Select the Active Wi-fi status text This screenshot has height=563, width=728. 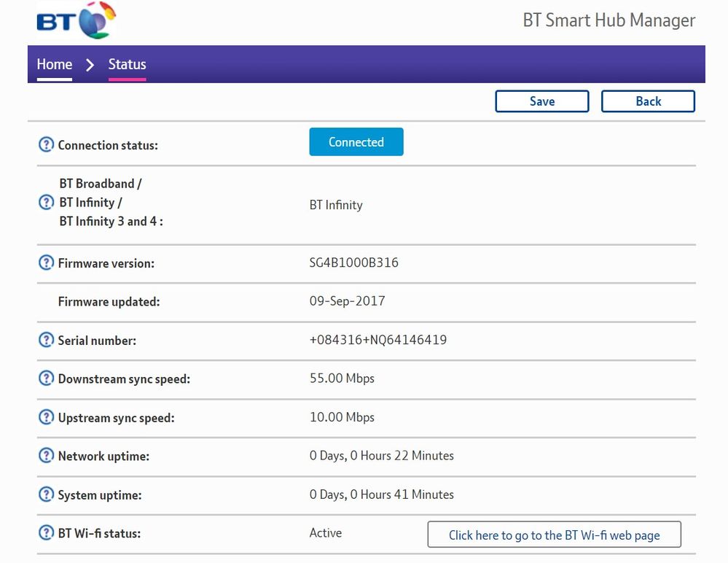pos(326,533)
